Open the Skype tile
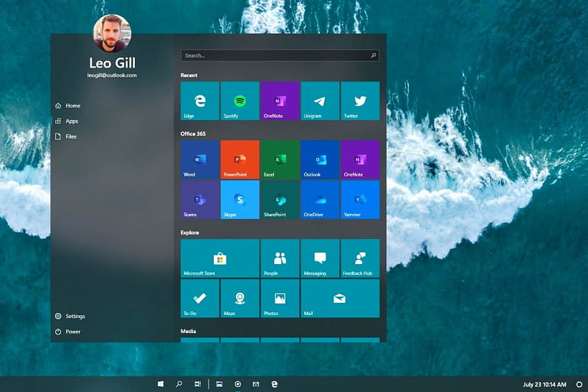This screenshot has width=588, height=392. click(x=240, y=200)
